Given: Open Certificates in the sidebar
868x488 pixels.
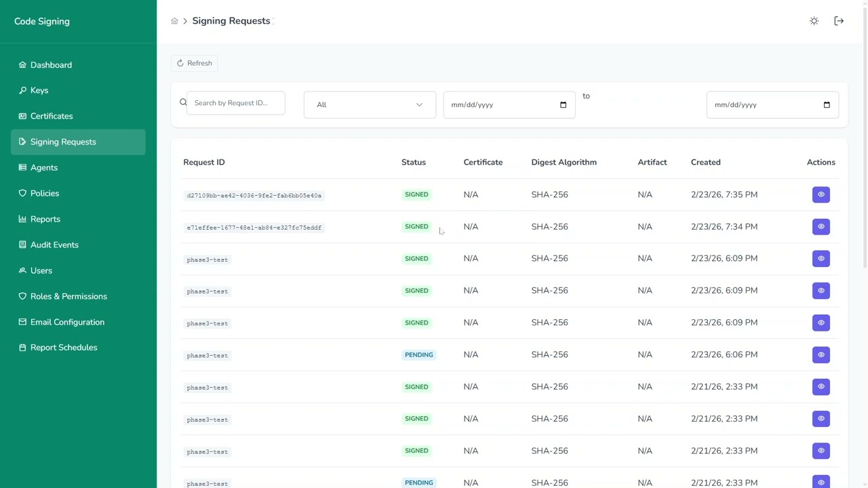Looking at the screenshot, I should (x=78, y=117).
